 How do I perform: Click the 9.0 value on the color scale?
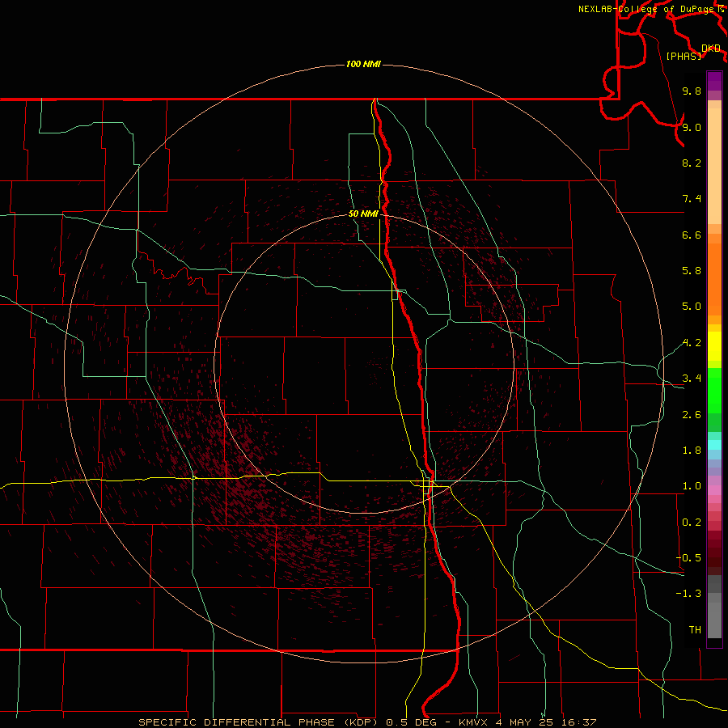[x=692, y=127]
